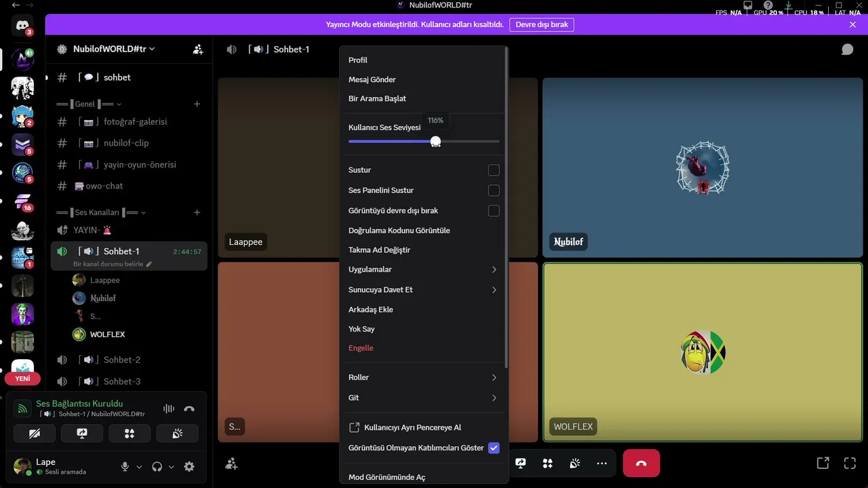This screenshot has height=488, width=868.
Task: Expand the Sunucuya Davet Et submenu
Action: [424, 290]
